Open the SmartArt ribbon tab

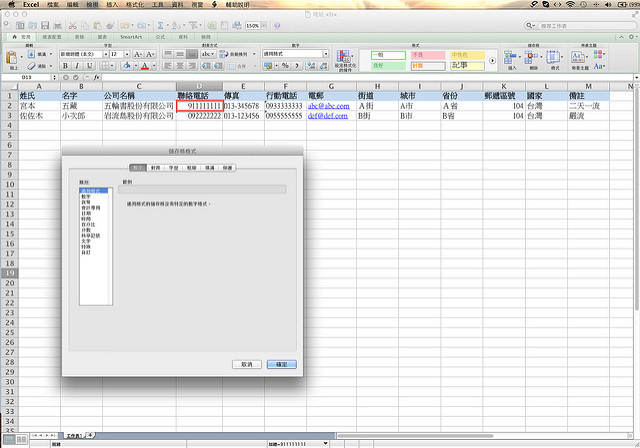pyautogui.click(x=131, y=37)
